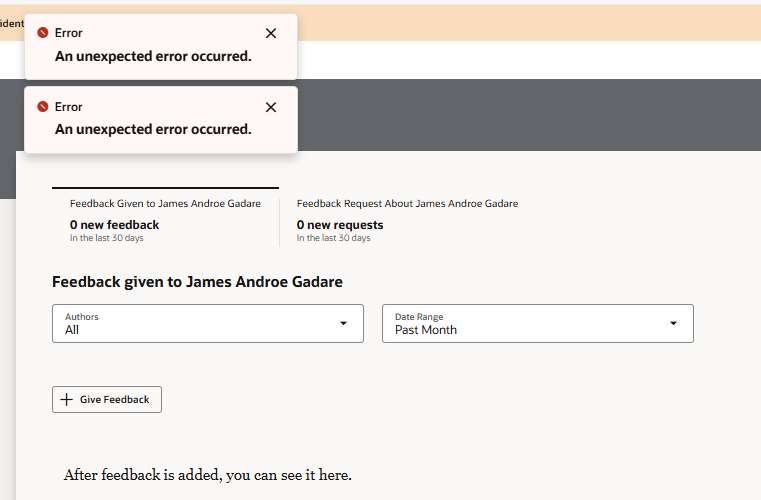Screen dimensions: 761x500
Task: Click the top 'An unexpected error occurred.' message
Action: (153, 56)
